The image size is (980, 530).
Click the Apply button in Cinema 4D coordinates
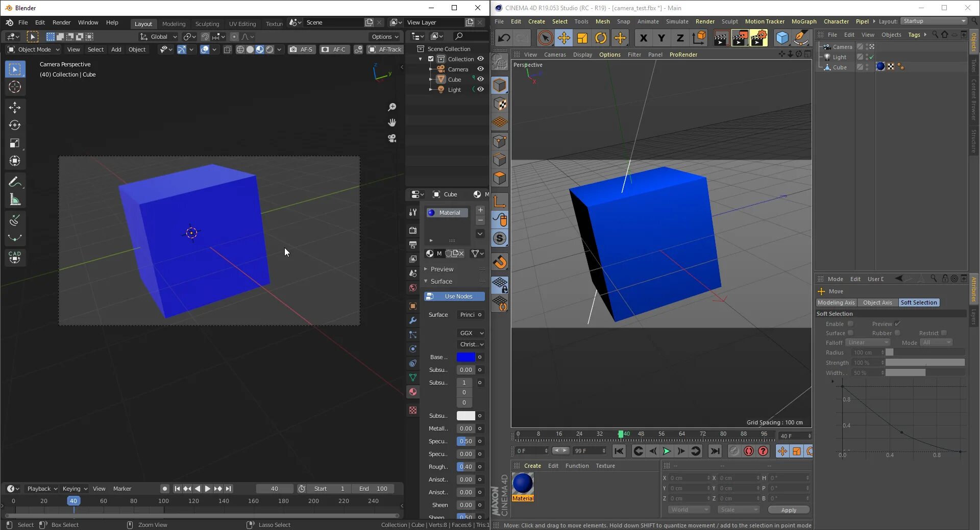[x=789, y=510]
